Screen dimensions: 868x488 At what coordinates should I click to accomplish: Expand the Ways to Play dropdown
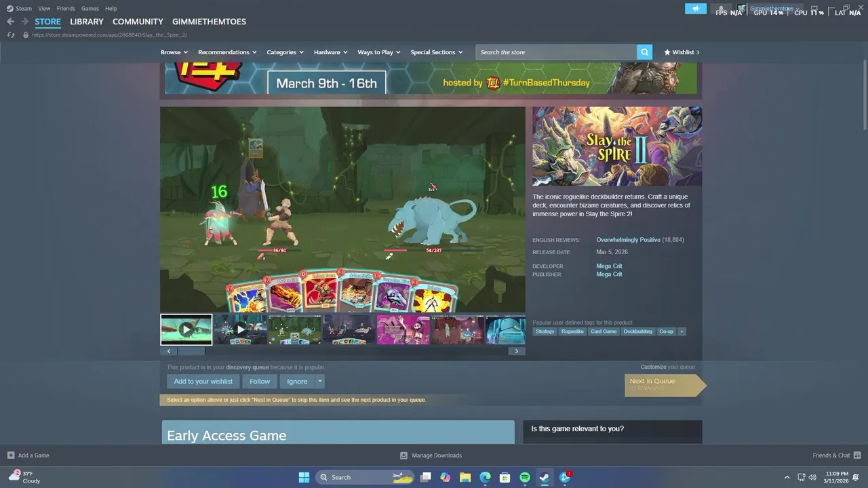point(379,52)
